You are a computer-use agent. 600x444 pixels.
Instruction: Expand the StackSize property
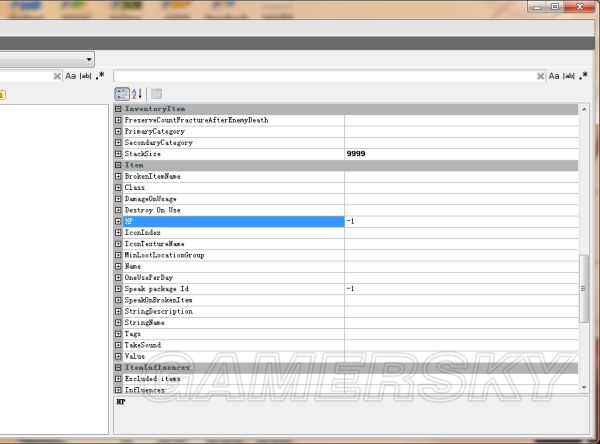119,154
